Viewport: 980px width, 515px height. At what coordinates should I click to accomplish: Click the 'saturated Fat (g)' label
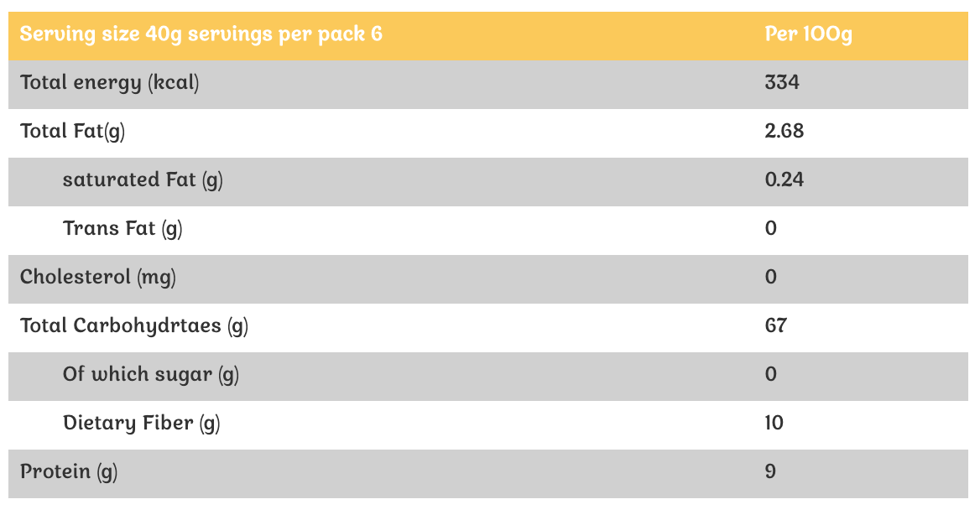click(x=143, y=180)
